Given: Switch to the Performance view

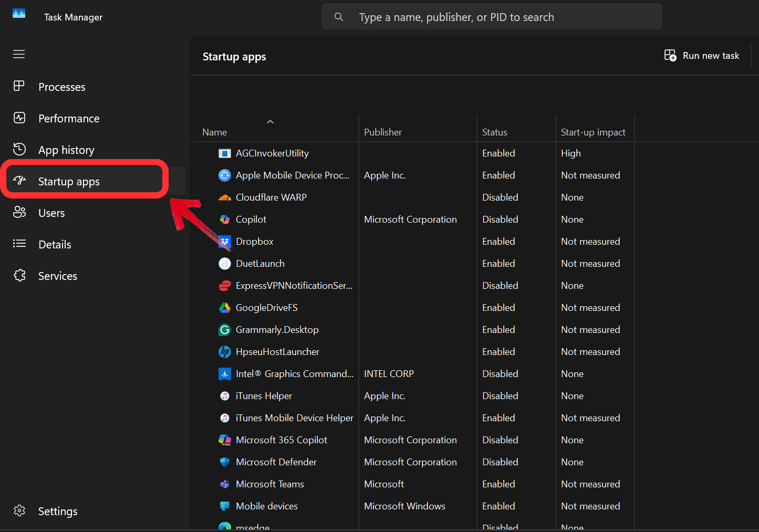Looking at the screenshot, I should tap(69, 118).
